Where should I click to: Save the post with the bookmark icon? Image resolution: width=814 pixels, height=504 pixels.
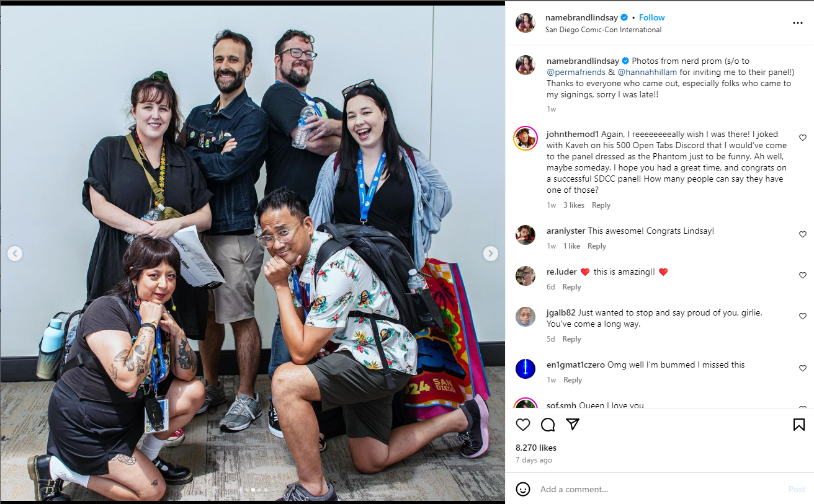[x=799, y=425]
